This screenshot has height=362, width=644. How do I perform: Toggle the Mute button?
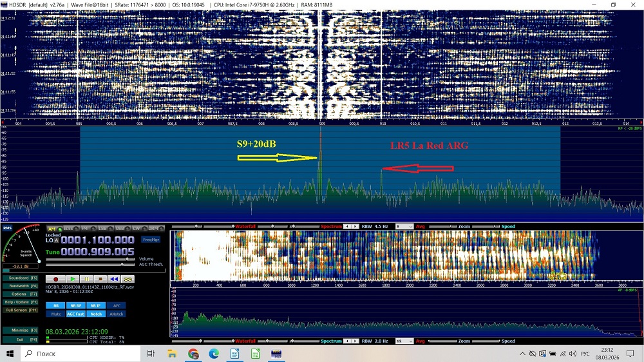(x=56, y=314)
